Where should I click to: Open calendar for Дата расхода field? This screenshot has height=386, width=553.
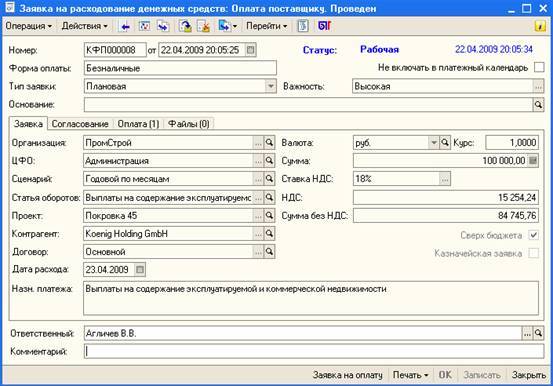pos(140,270)
